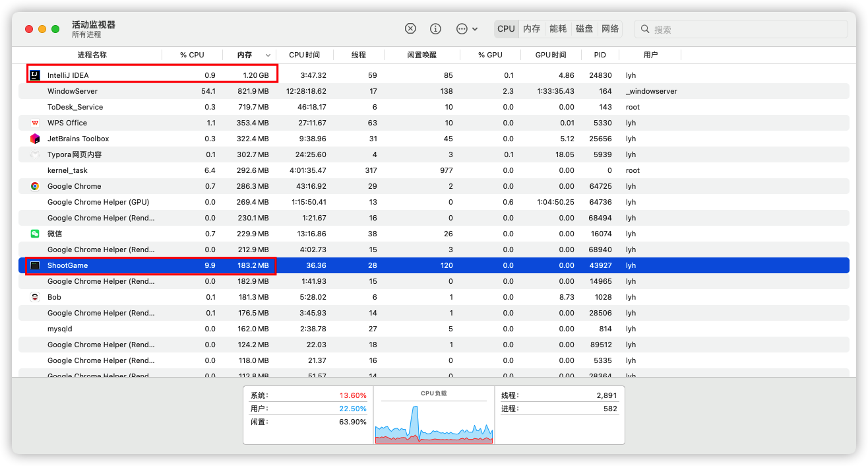Click the 微信 process name
Viewport: 868px width, 466px height.
(55, 234)
